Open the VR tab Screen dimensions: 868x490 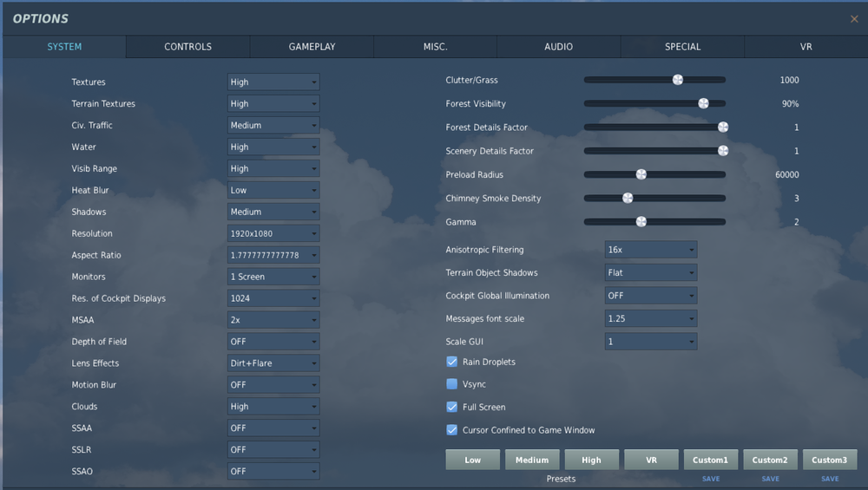806,47
